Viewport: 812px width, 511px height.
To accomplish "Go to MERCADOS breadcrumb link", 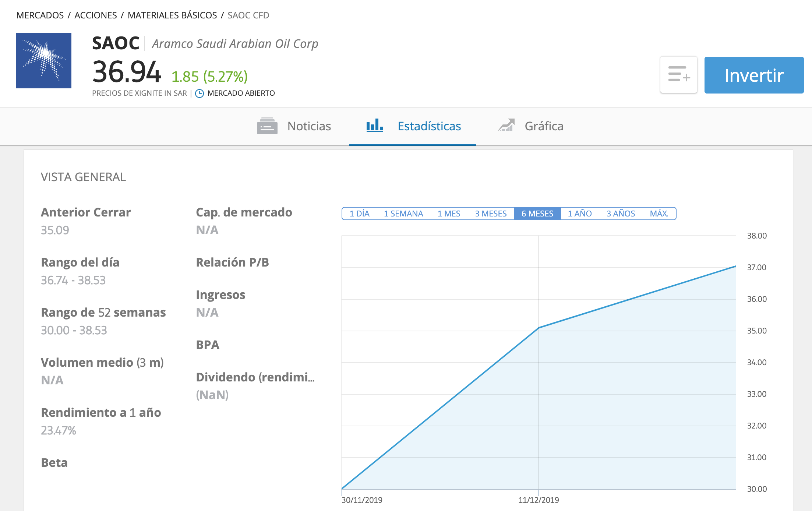I will click(40, 15).
